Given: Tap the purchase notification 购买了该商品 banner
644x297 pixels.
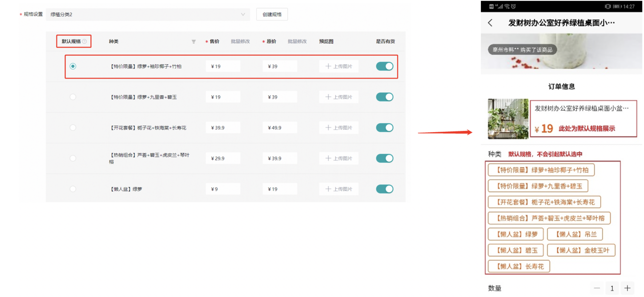Looking at the screenshot, I should [522, 50].
